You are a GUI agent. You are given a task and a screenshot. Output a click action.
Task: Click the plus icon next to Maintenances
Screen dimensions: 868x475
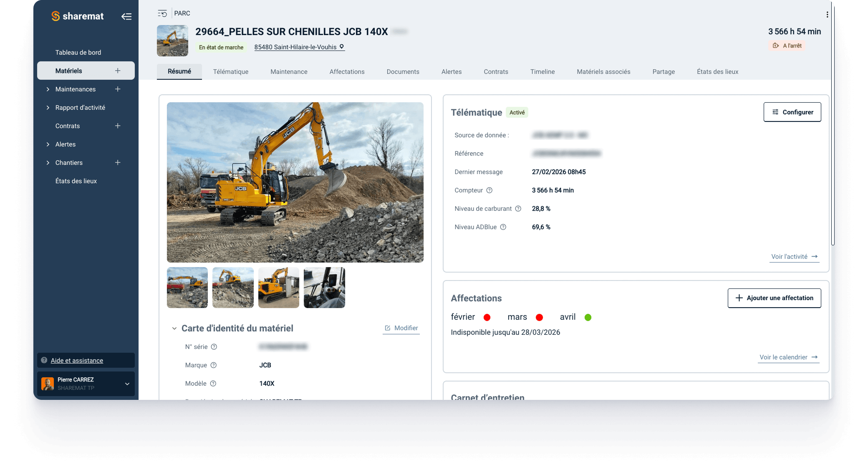118,89
